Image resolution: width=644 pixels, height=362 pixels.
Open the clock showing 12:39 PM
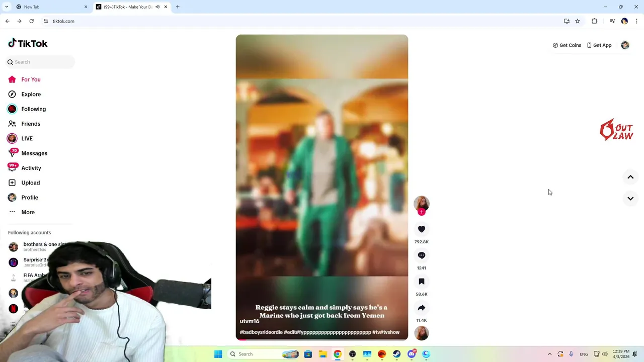[621, 354]
